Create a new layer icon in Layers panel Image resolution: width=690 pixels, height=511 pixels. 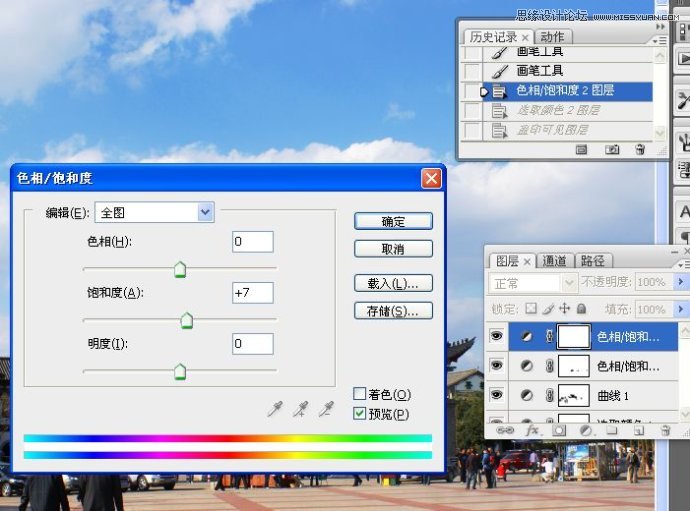(x=639, y=430)
